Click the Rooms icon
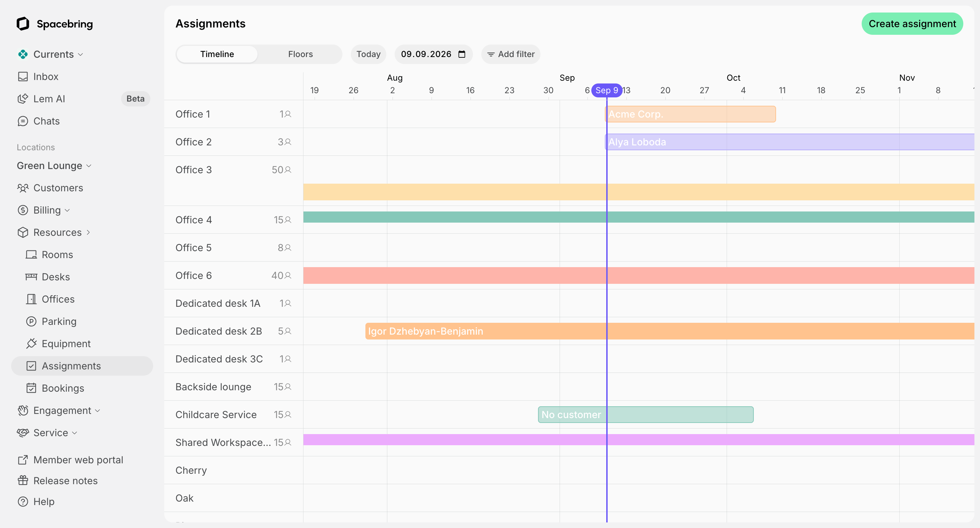This screenshot has width=980, height=528. [x=31, y=255]
